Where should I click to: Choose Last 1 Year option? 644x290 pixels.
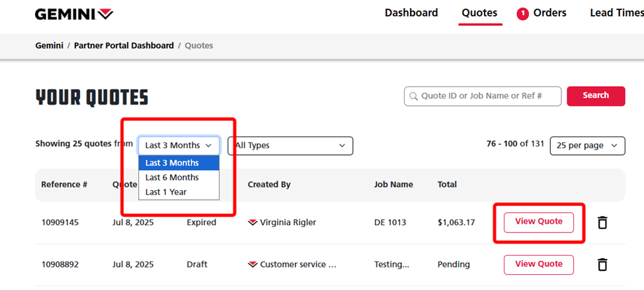point(166,192)
